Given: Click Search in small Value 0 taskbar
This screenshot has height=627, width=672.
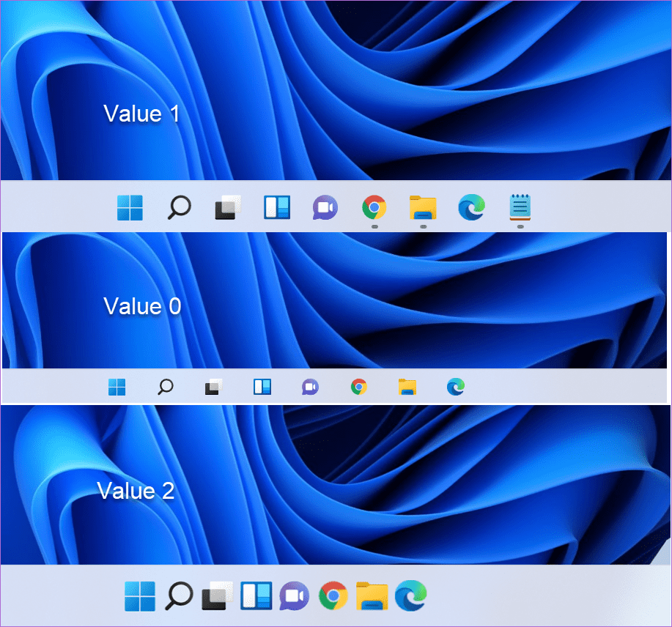Looking at the screenshot, I should click(x=166, y=387).
